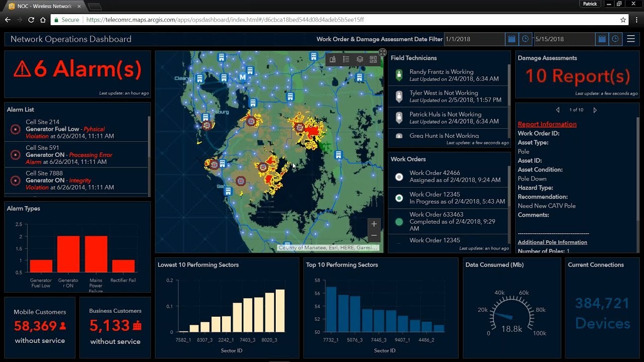Click the browser back button
Screen dimensions: 644x362
click(x=8, y=20)
